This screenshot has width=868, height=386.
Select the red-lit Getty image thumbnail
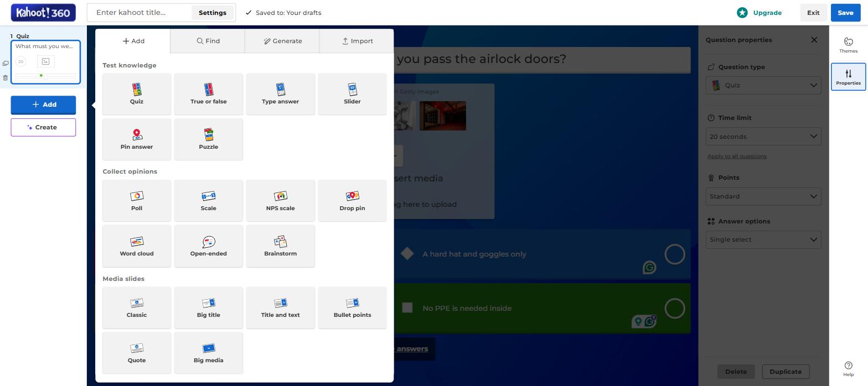443,116
